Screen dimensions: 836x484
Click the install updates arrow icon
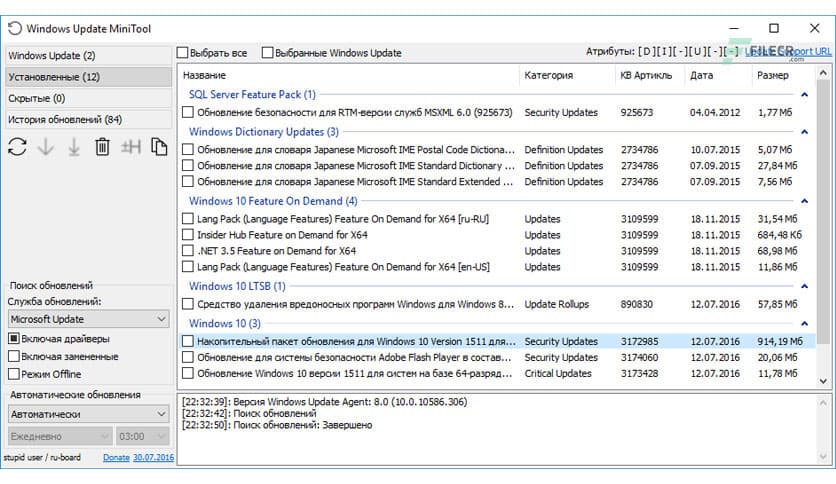[x=74, y=147]
